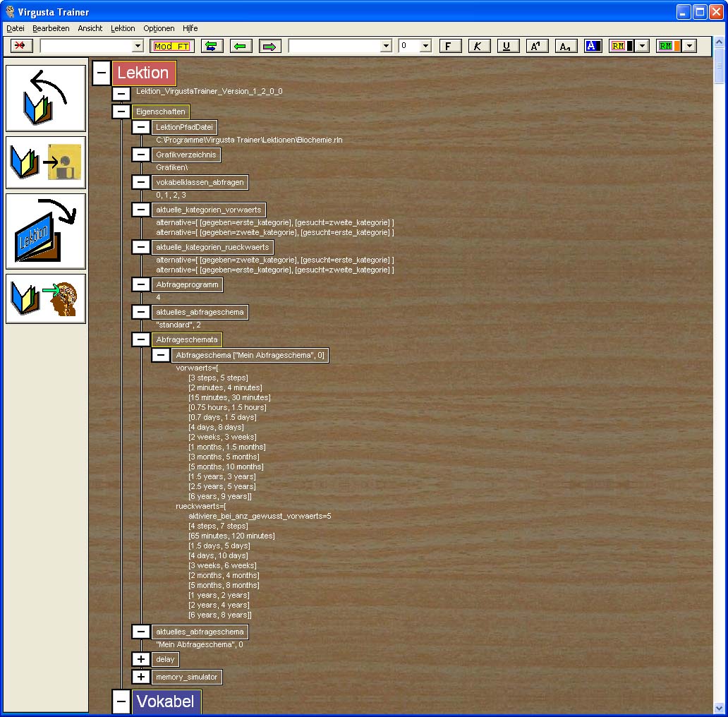728x717 pixels.
Task: Select the Eigenschaften label
Action: [161, 112]
